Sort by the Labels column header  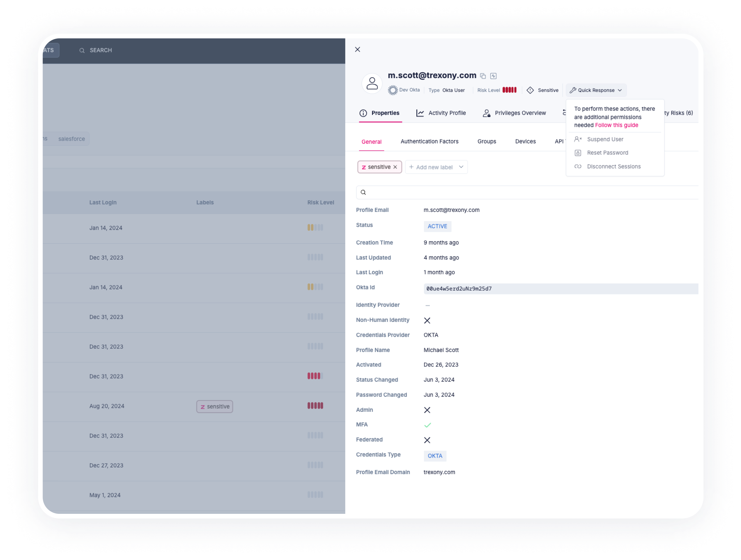205,202
